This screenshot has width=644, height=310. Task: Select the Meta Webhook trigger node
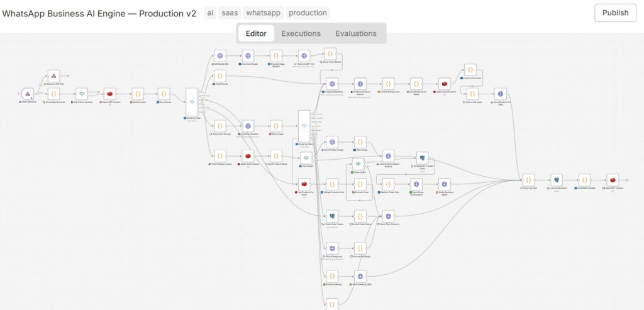[28, 94]
